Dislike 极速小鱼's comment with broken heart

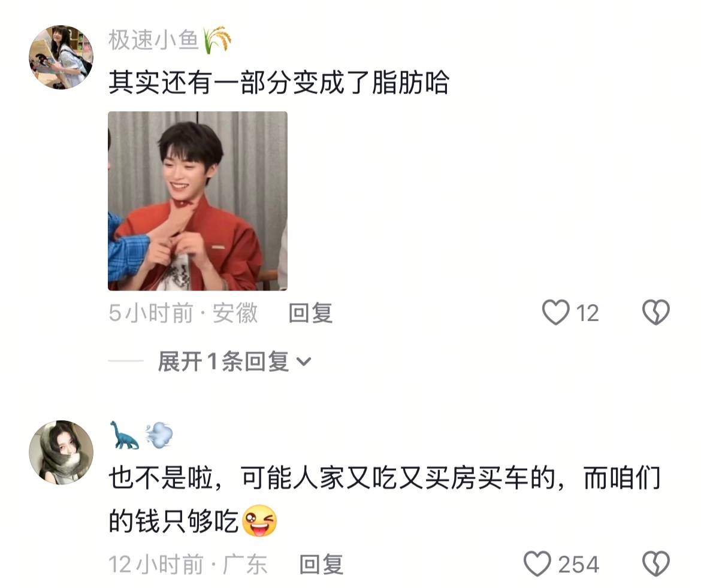pyautogui.click(x=656, y=313)
